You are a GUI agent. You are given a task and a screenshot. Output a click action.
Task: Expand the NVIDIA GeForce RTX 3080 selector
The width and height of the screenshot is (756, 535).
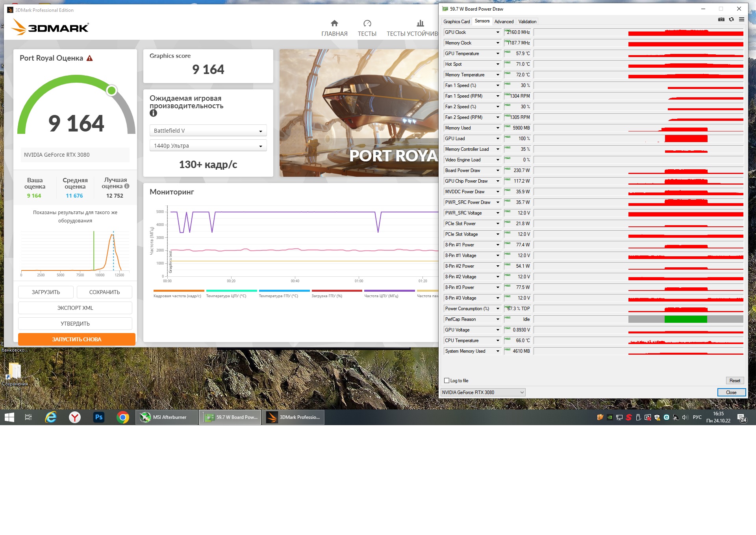tap(483, 392)
